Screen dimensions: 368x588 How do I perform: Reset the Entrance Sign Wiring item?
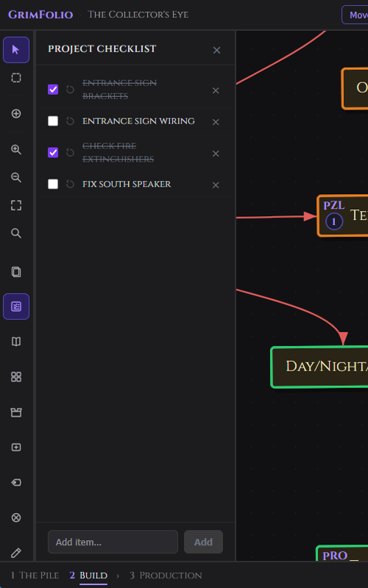pyautogui.click(x=70, y=121)
